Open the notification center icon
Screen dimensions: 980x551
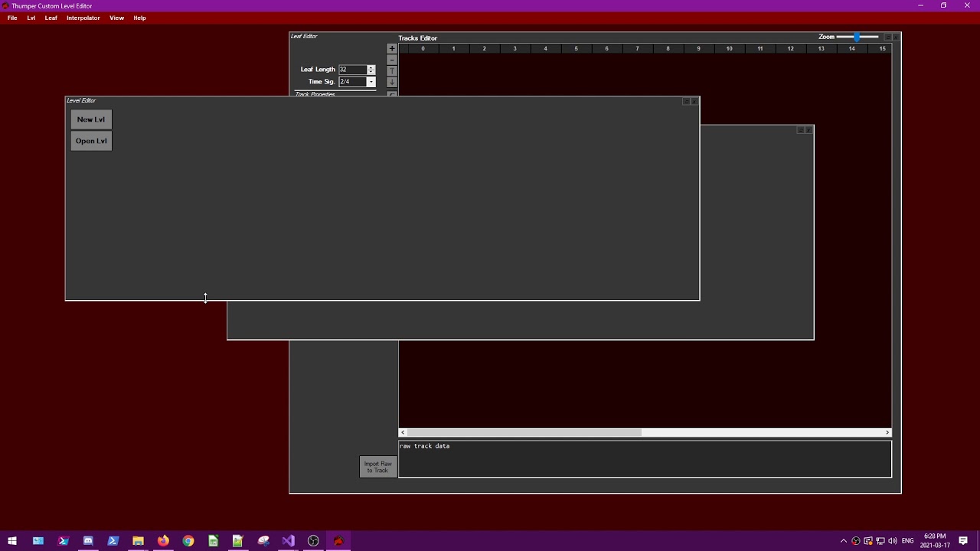click(x=963, y=541)
